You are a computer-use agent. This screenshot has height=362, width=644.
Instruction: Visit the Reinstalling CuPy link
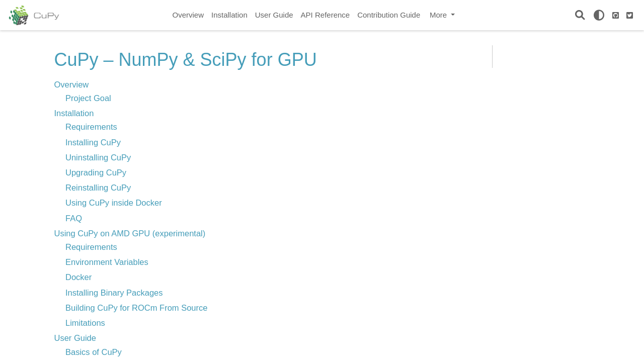coord(98,188)
